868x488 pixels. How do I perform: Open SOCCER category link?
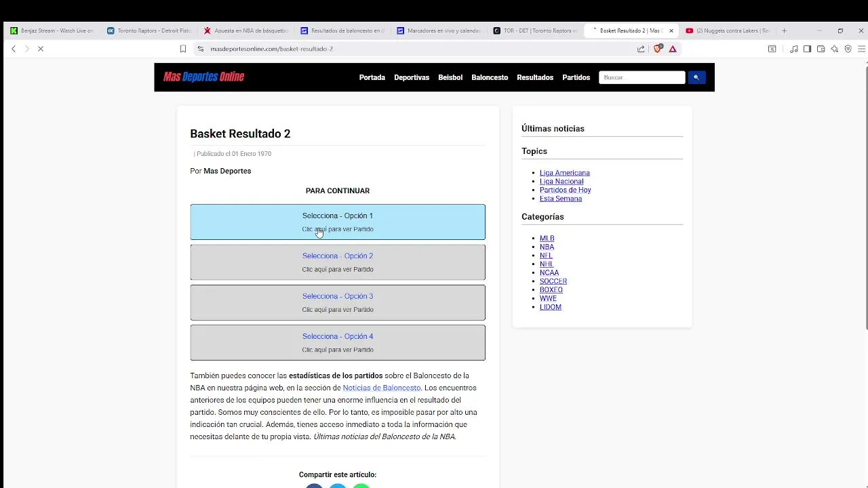553,281
